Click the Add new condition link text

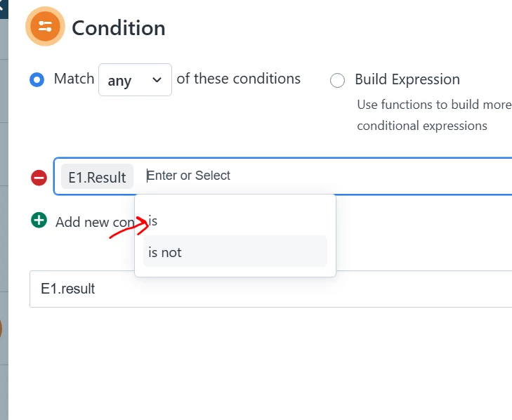tap(95, 222)
